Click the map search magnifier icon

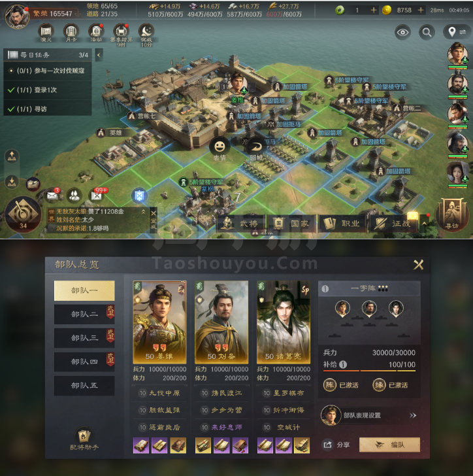(x=427, y=32)
